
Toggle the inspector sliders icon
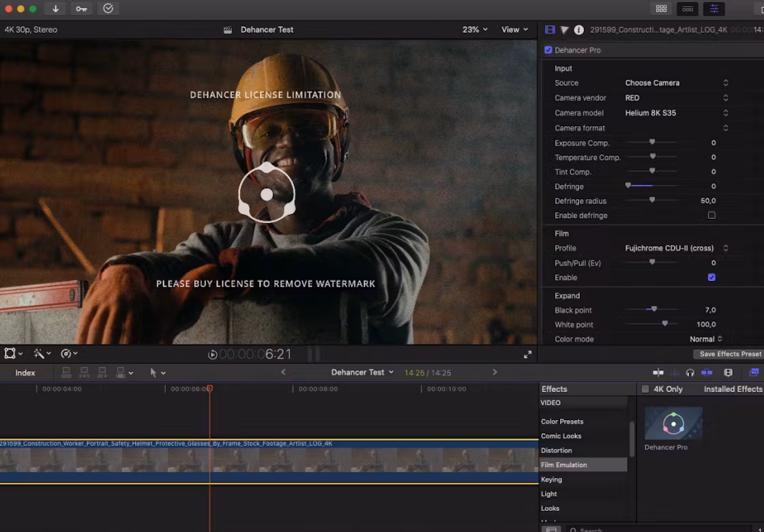[714, 9]
